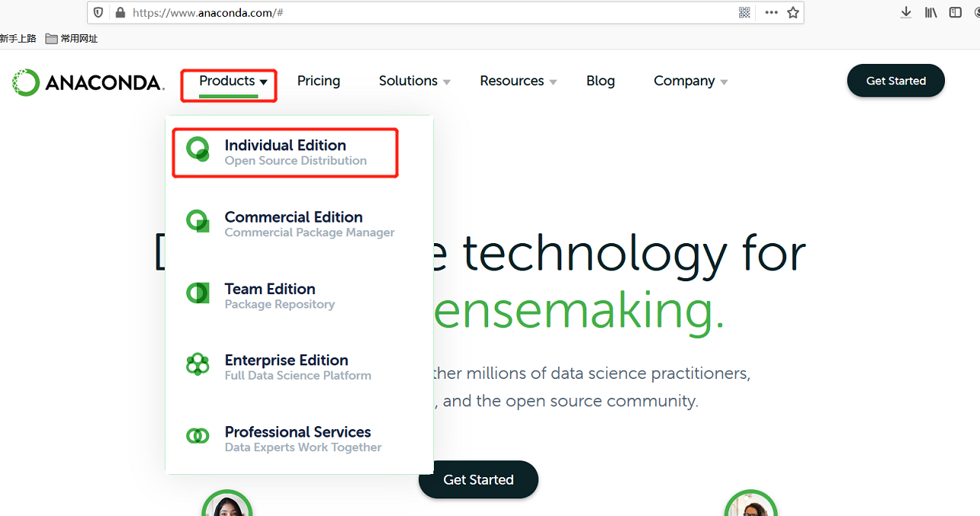Screen dimensions: 980x516
Task: Expand the Solutions dropdown
Action: (415, 81)
